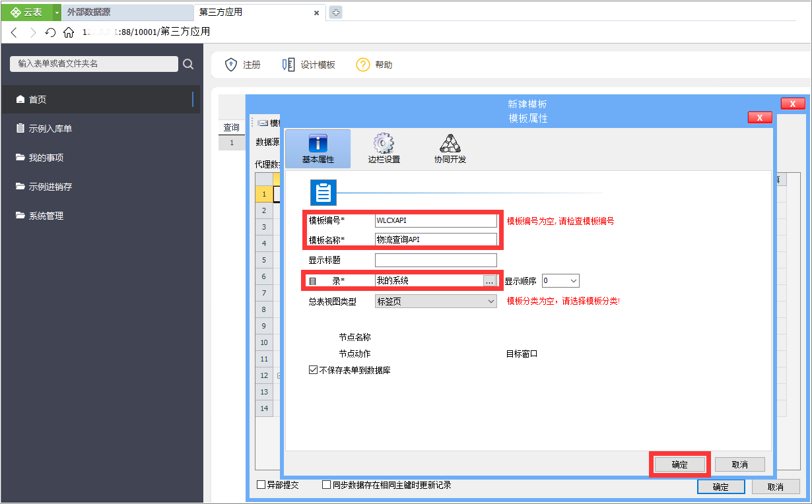The width and height of the screenshot is (812, 504).
Task: Refresh the page with reload icon
Action: pyautogui.click(x=50, y=32)
